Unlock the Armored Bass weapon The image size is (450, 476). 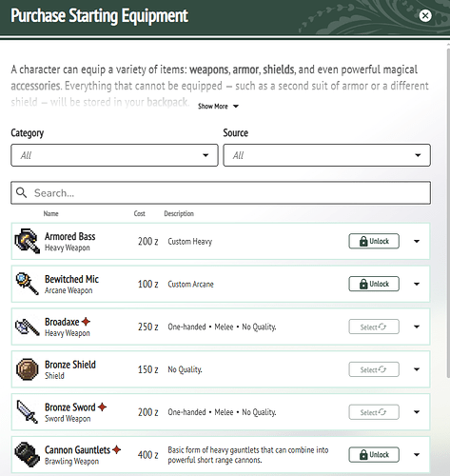pos(374,241)
